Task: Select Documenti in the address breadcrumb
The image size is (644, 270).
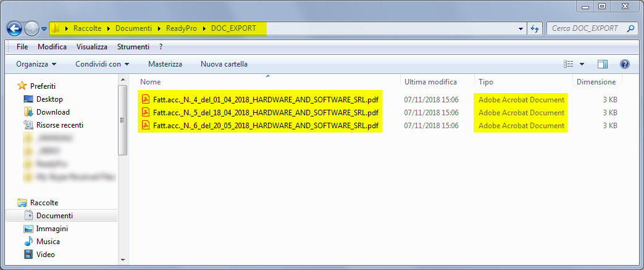Action: tap(132, 28)
